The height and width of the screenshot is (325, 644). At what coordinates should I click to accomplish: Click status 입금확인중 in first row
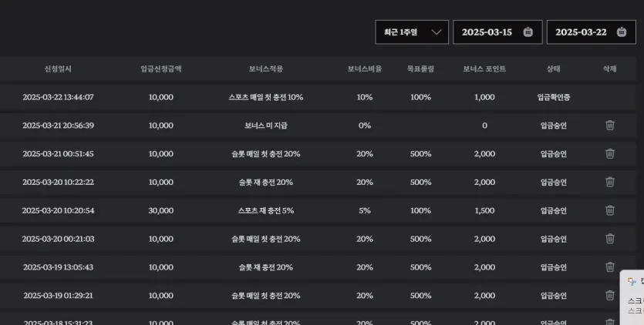pyautogui.click(x=553, y=97)
